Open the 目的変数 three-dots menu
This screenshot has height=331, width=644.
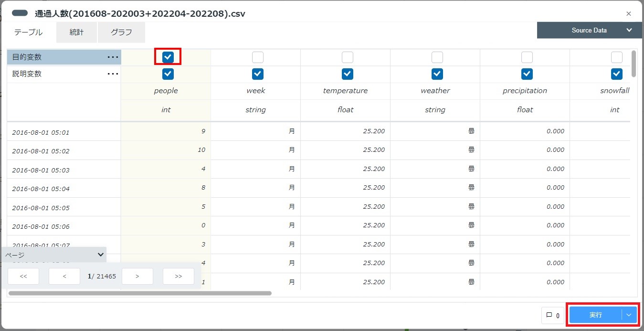click(113, 57)
